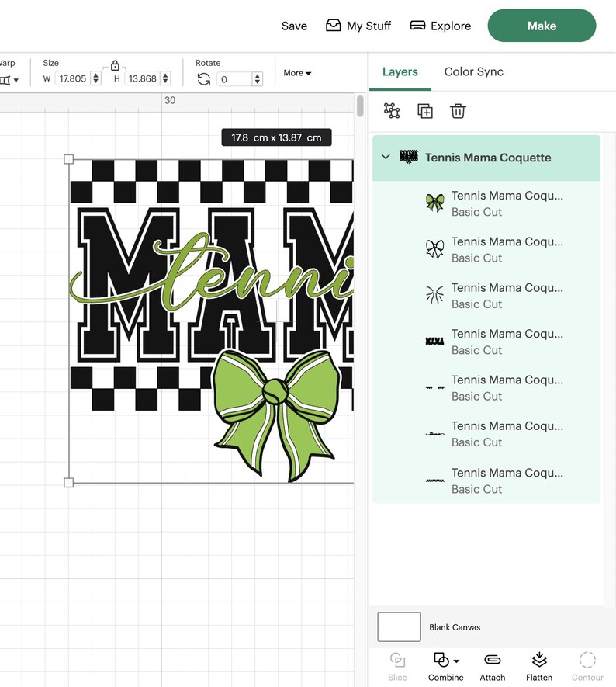
Task: Select the green bow layer
Action: (x=486, y=203)
